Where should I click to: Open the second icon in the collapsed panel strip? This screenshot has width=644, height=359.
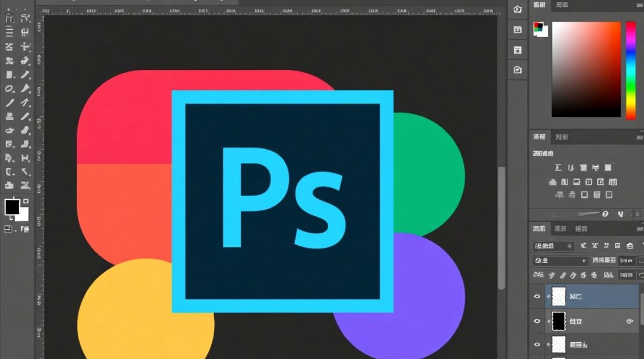point(517,30)
